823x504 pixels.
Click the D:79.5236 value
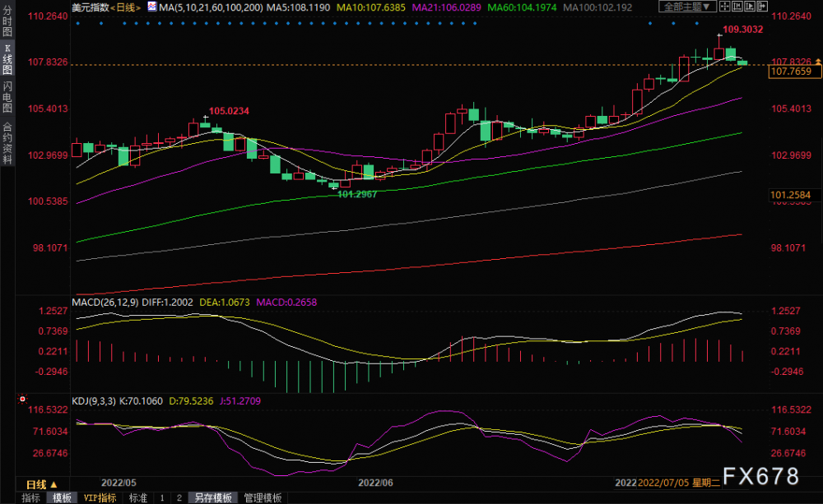[191, 400]
